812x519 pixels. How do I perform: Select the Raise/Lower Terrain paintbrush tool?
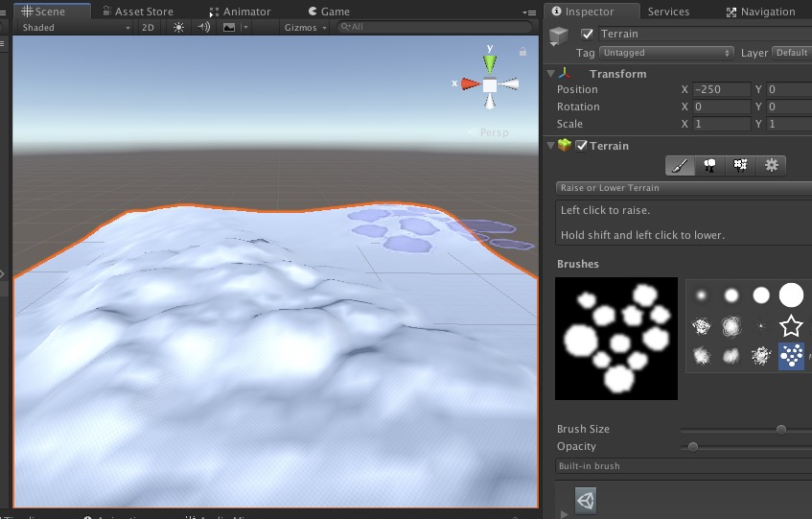point(680,166)
